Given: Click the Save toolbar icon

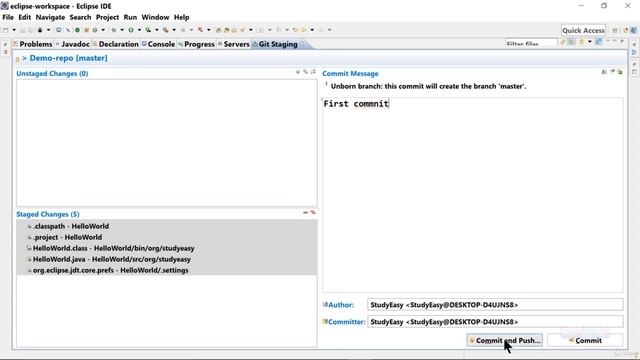Looking at the screenshot, I should [22, 30].
